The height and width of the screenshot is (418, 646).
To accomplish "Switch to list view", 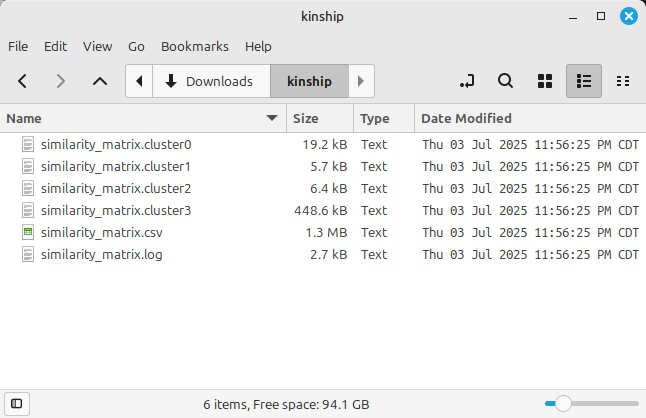I will pyautogui.click(x=584, y=81).
